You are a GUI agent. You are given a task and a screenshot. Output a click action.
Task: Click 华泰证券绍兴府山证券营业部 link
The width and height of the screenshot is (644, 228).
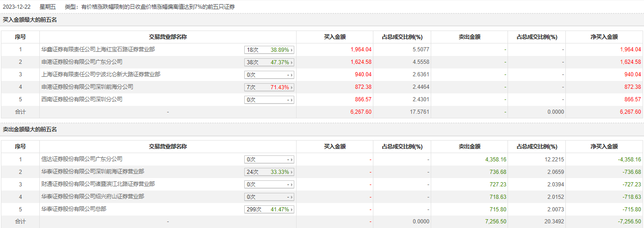pyautogui.click(x=93, y=196)
